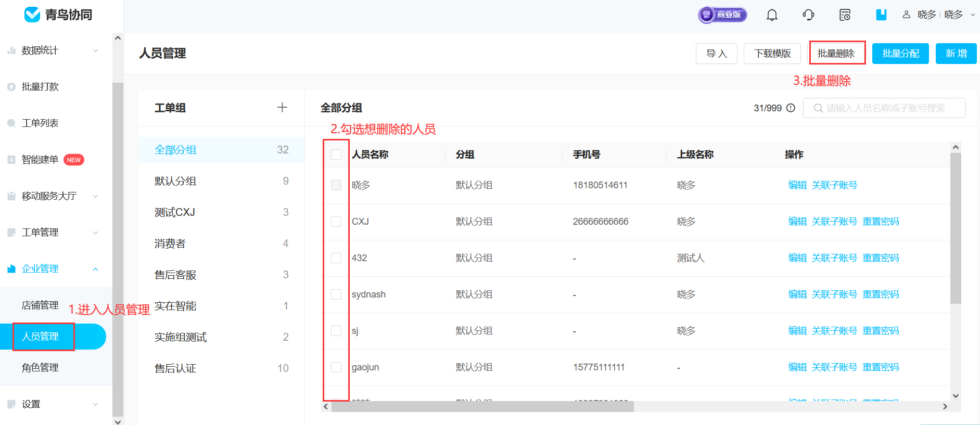
Task: Click 编辑 link for member 432
Action: (797, 258)
